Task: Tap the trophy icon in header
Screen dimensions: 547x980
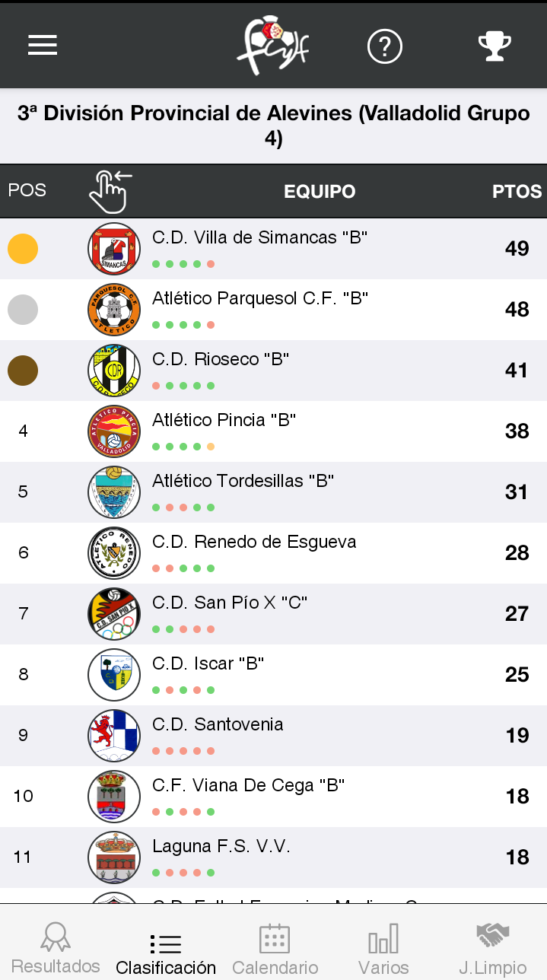Action: (x=495, y=46)
